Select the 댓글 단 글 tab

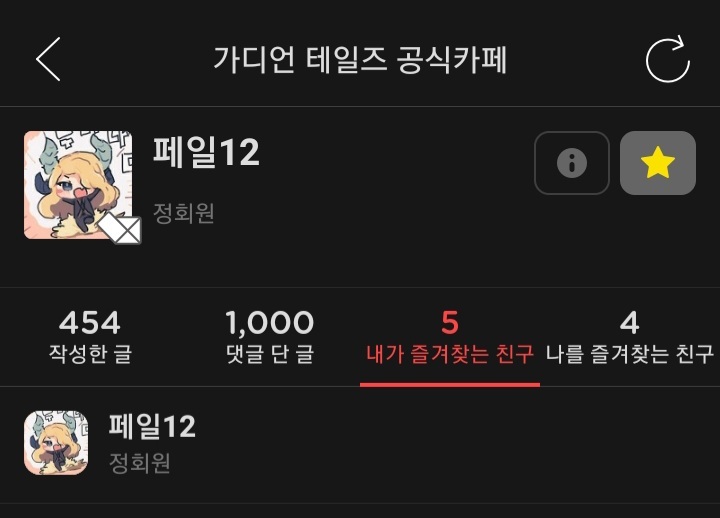click(270, 337)
